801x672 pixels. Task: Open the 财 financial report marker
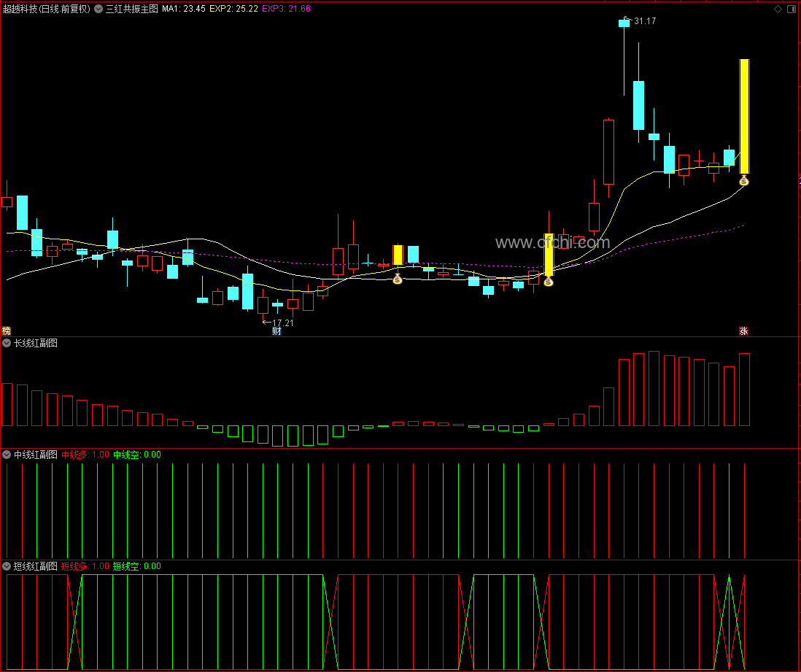pos(276,331)
